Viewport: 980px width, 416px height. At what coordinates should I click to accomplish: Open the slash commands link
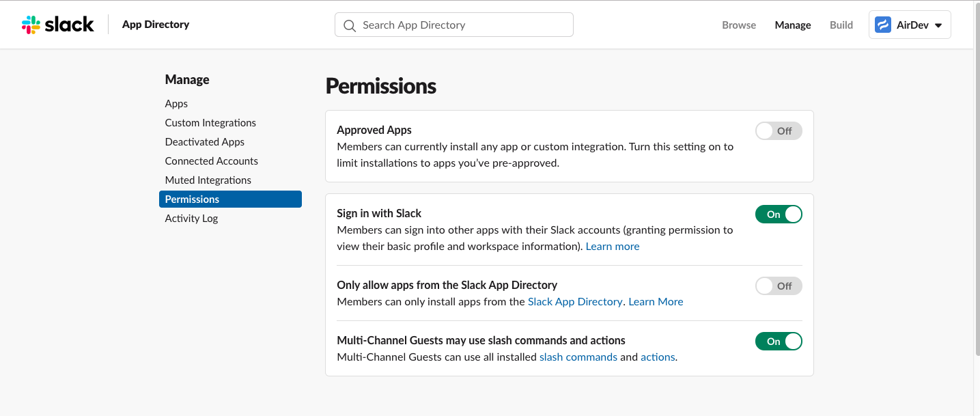click(x=578, y=357)
